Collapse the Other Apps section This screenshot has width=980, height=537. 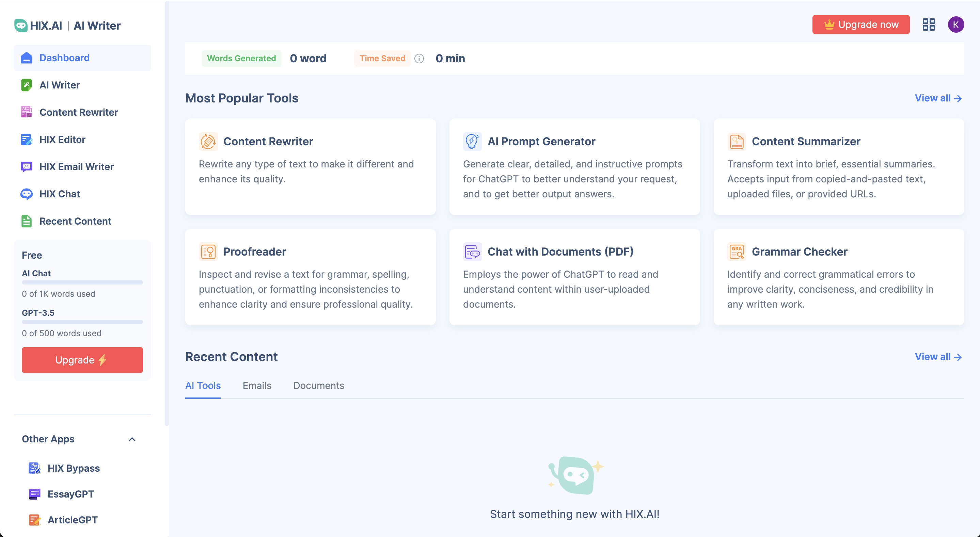(x=132, y=439)
